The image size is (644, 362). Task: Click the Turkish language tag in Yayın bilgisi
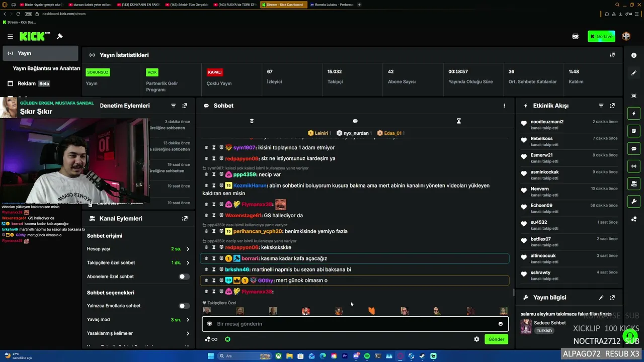(544, 331)
